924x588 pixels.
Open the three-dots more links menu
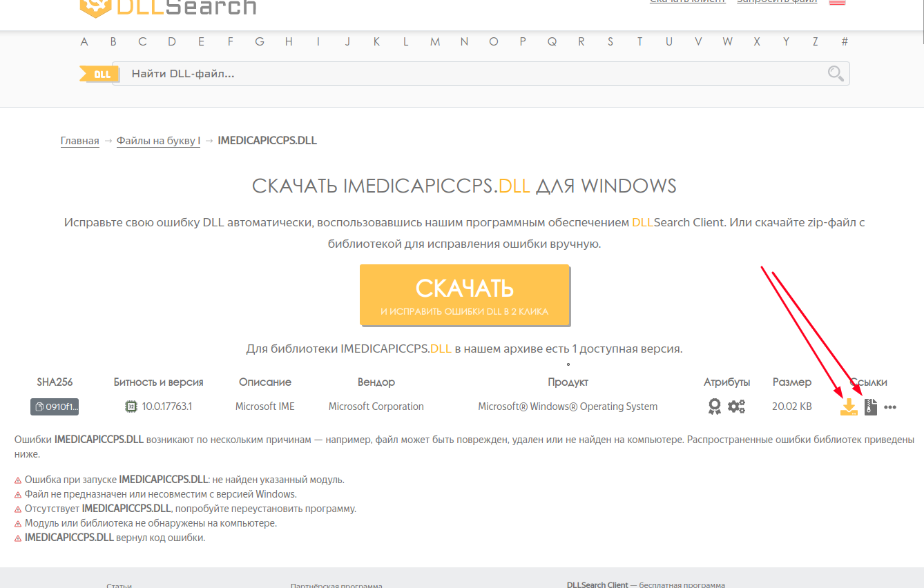click(890, 407)
